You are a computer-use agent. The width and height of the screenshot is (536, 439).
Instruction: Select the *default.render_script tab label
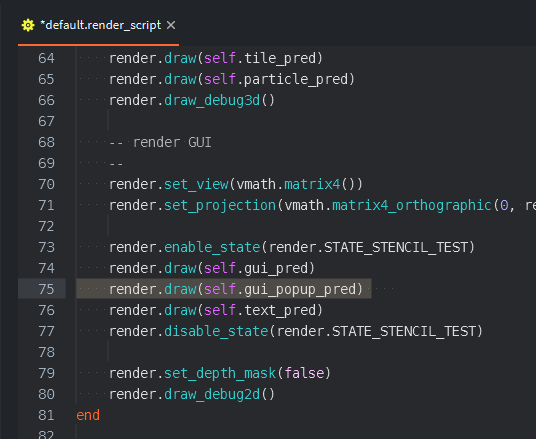point(100,25)
